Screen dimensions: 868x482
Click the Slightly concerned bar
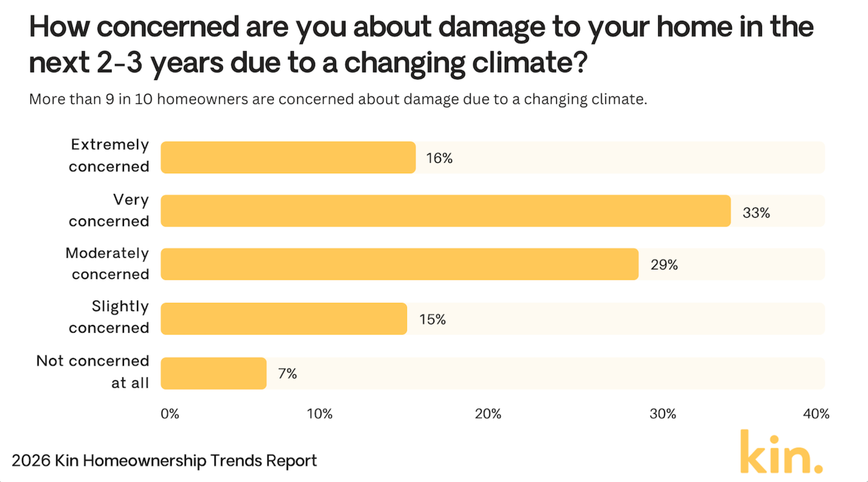coord(284,319)
